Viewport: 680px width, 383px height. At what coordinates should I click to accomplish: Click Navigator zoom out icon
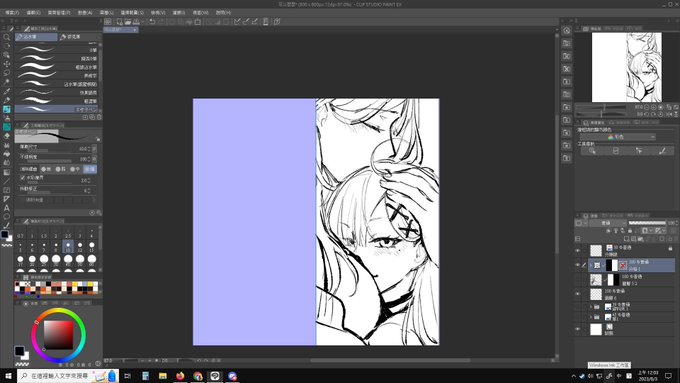(x=647, y=107)
